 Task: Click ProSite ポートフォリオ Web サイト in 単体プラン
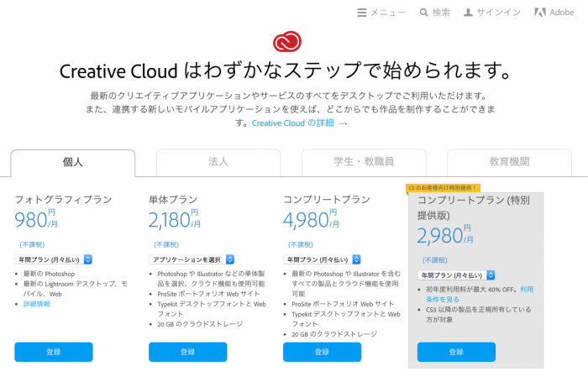208,294
